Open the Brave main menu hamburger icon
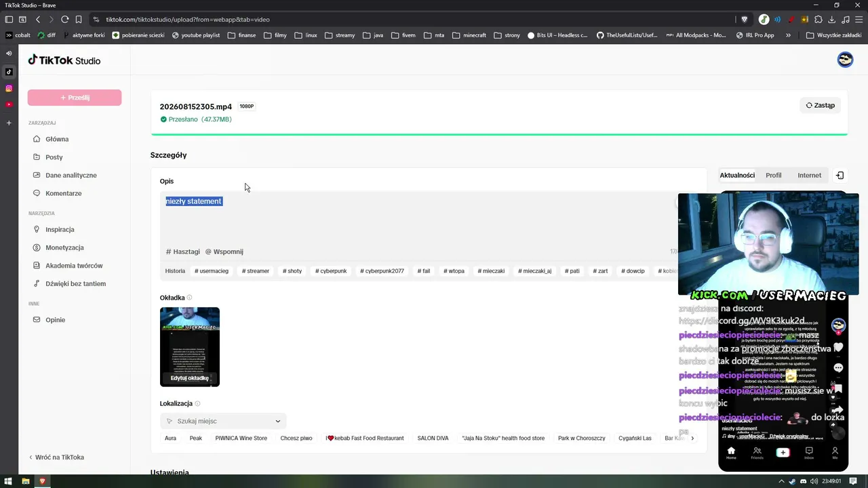Screen dimensions: 868x488 [x=858, y=20]
